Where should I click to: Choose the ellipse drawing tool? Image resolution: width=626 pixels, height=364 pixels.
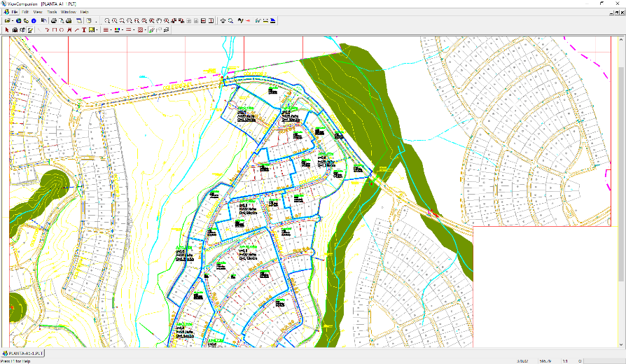(62, 30)
